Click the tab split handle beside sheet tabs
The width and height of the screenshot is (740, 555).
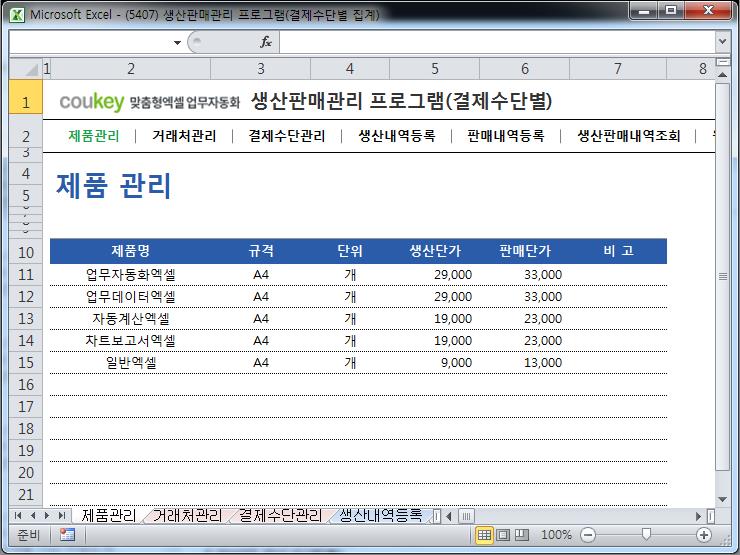[x=437, y=516]
